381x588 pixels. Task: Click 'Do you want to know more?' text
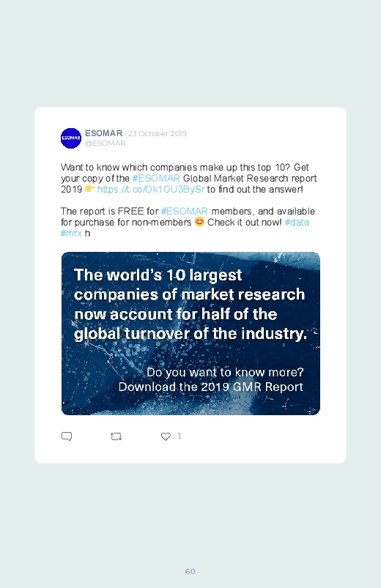[x=225, y=373]
